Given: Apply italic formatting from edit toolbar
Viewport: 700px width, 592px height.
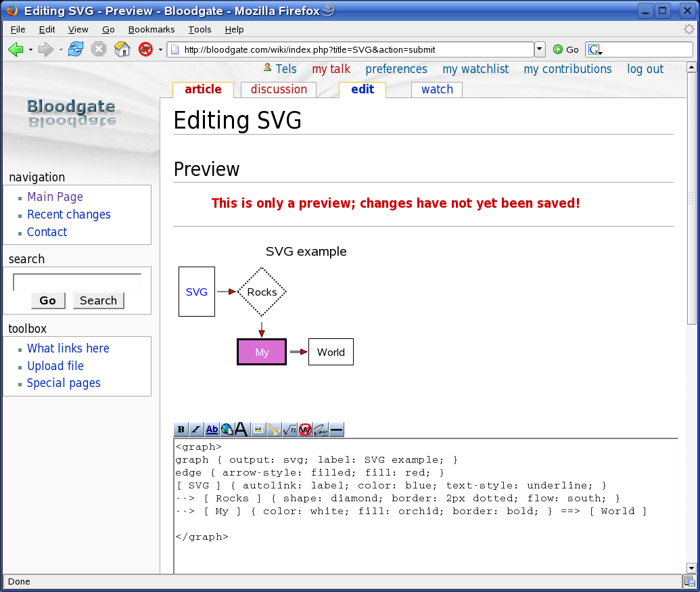Looking at the screenshot, I should (x=196, y=430).
